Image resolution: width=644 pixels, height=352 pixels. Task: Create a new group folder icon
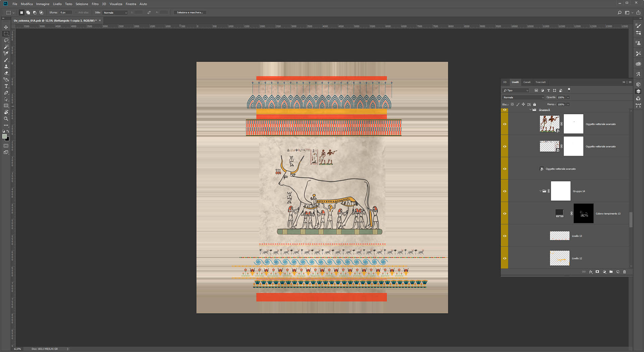611,272
